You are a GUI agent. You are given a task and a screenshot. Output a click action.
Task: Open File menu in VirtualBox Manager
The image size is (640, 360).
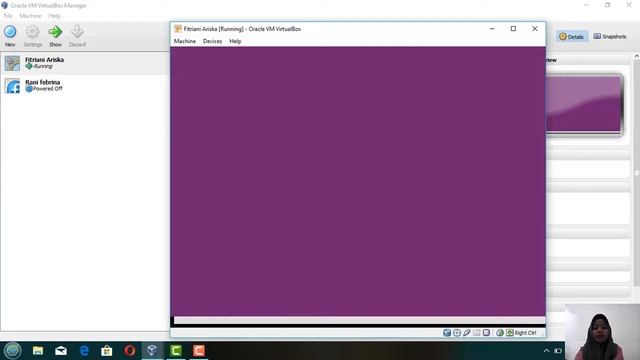point(8,16)
